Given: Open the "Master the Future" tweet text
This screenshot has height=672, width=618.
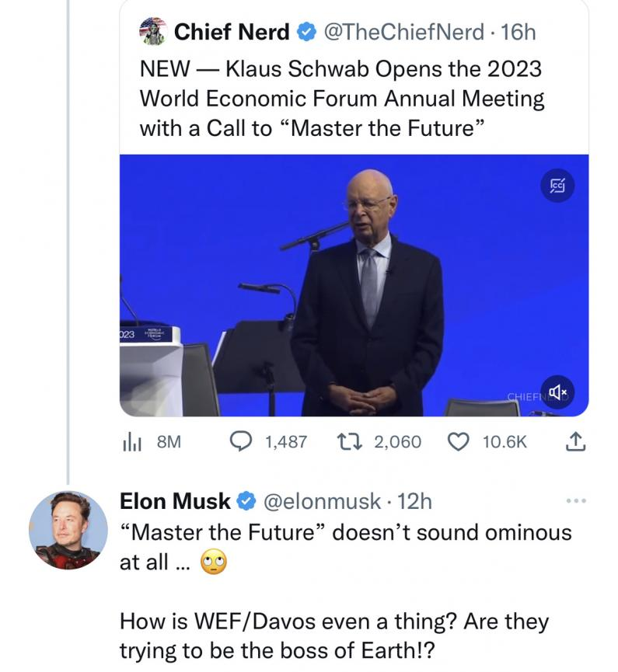Looking at the screenshot, I should pyautogui.click(x=342, y=99).
